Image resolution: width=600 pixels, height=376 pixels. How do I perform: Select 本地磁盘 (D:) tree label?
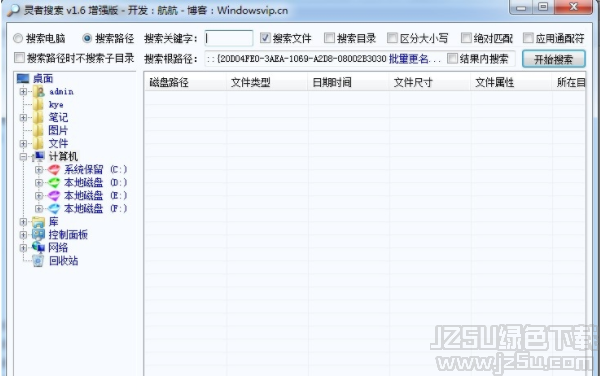click(x=95, y=182)
